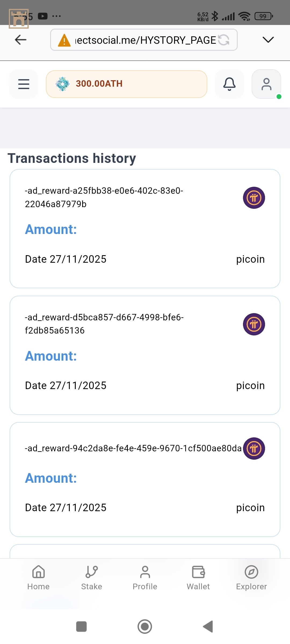Reload the page from address bar
This screenshot has height=644, width=290.
[x=223, y=40]
